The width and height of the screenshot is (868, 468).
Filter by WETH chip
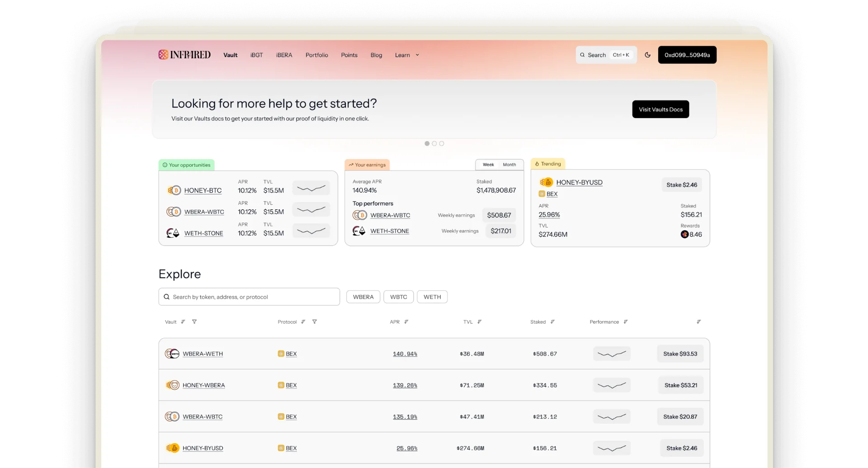pyautogui.click(x=432, y=297)
